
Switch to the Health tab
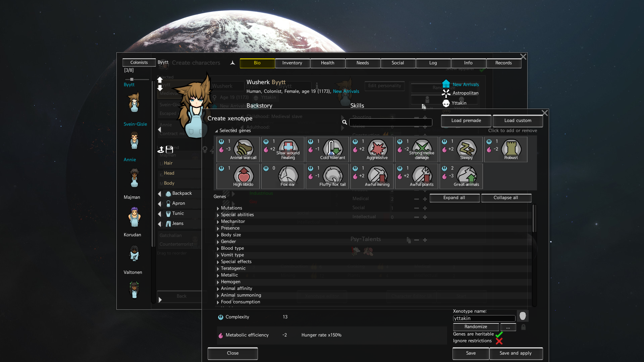coord(327,63)
